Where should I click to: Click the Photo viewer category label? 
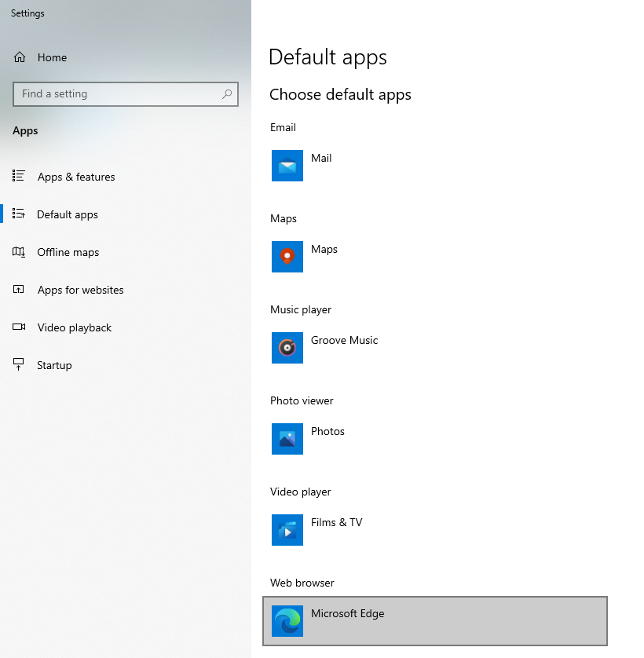[x=302, y=400]
